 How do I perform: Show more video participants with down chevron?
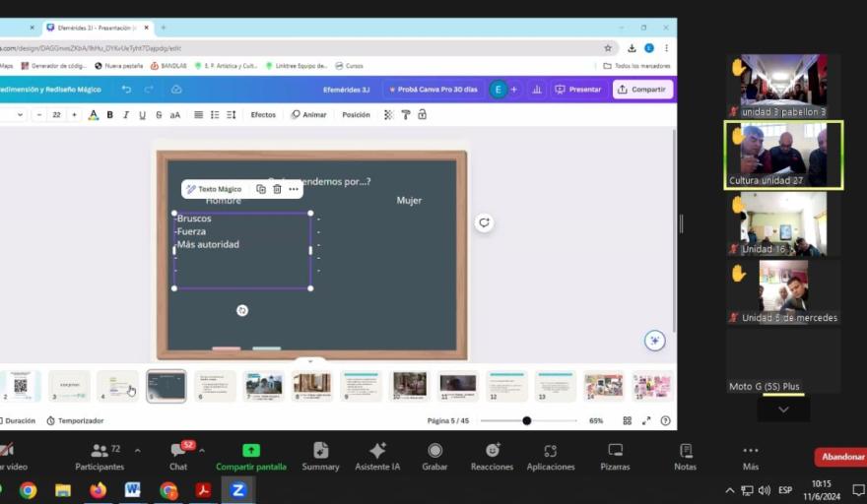pos(783,409)
